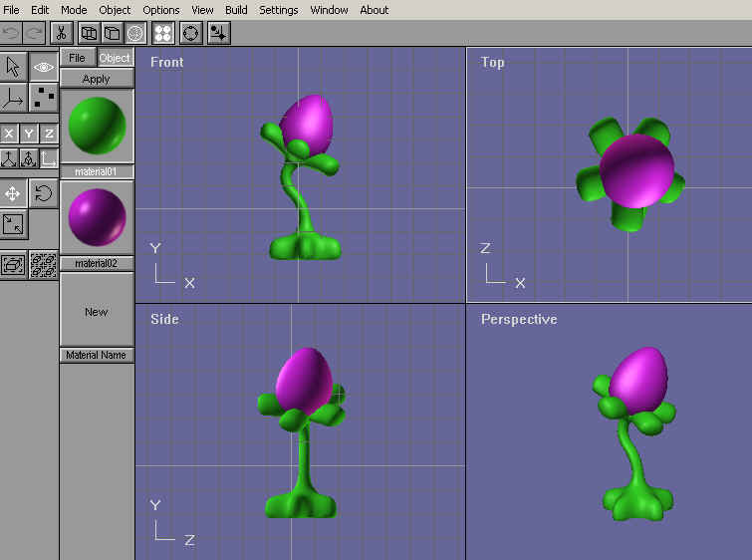
Task: Click the Perspective viewport title
Action: click(x=519, y=320)
